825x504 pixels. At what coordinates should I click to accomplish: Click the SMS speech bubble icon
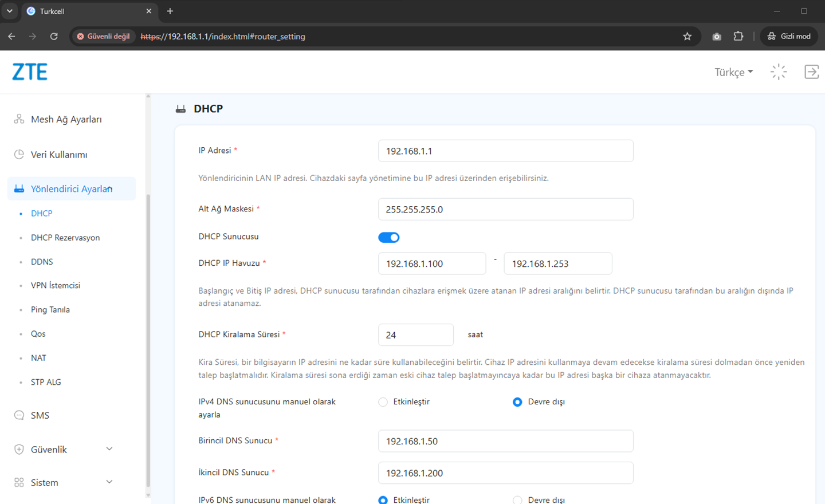tap(19, 415)
